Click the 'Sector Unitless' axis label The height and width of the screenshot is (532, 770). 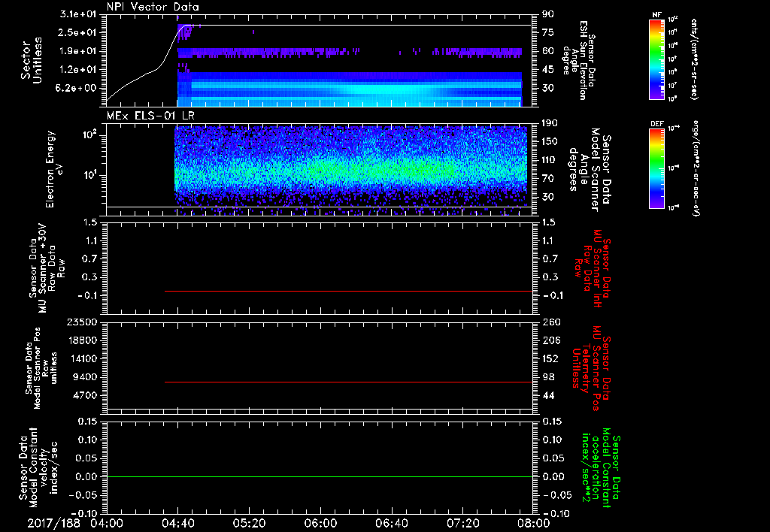coord(32,60)
